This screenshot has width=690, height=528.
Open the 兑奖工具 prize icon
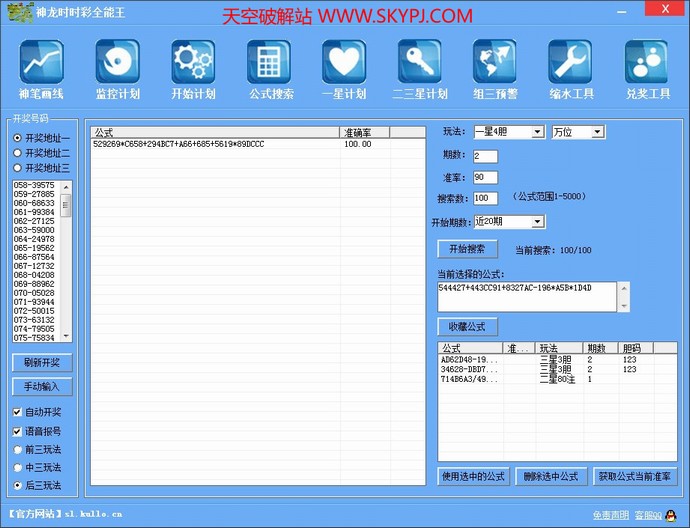coord(646,63)
